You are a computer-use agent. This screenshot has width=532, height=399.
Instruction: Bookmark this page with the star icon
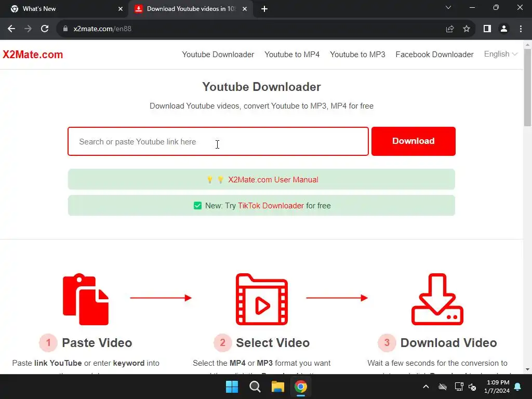pyautogui.click(x=467, y=29)
